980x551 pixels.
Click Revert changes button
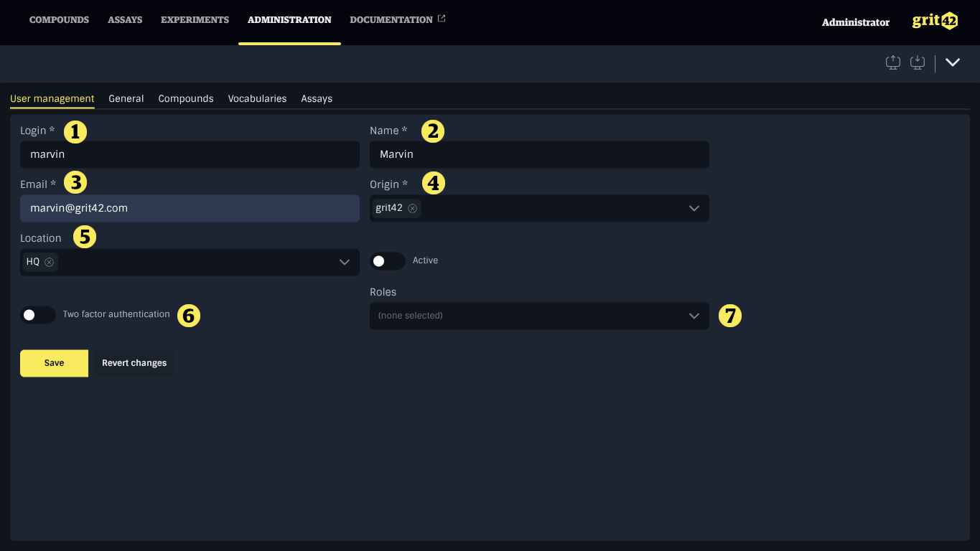point(134,363)
